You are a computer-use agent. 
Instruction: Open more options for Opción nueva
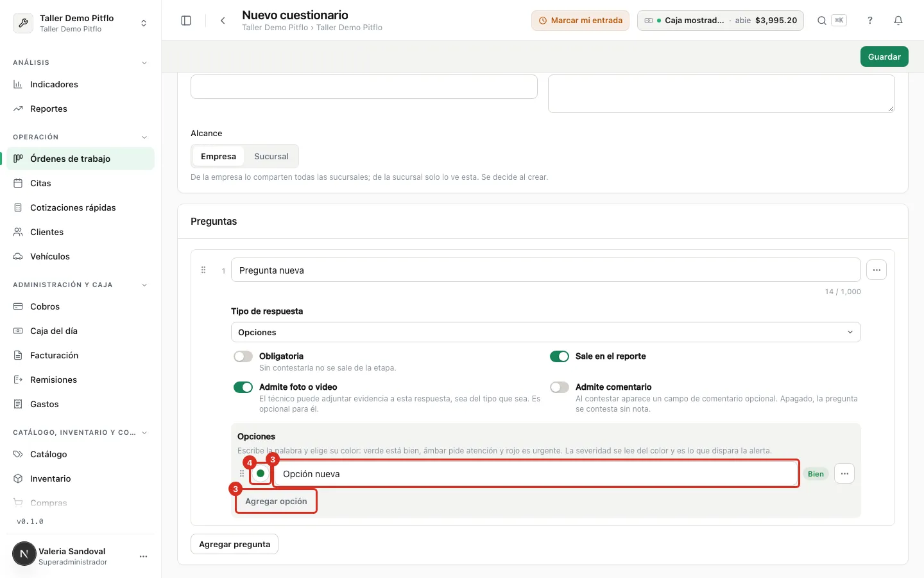[x=844, y=474]
